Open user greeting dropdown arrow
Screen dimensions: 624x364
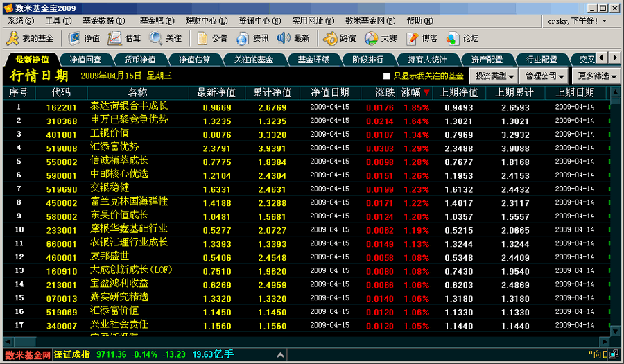(605, 21)
